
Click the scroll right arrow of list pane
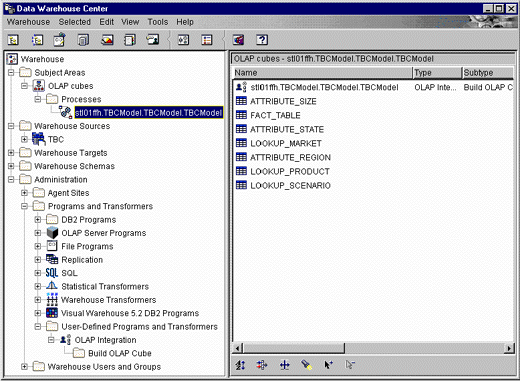[x=509, y=348]
